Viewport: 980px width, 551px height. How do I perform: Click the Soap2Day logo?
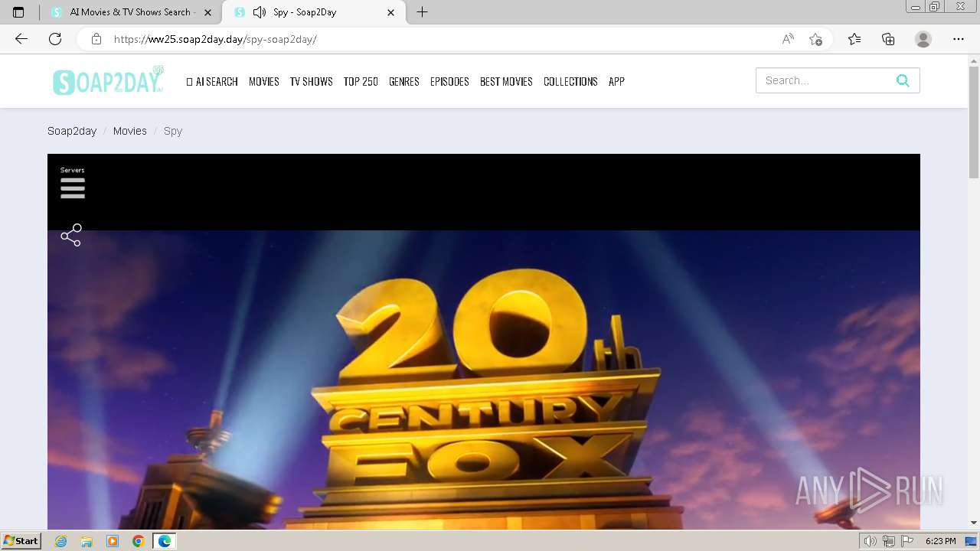(108, 80)
